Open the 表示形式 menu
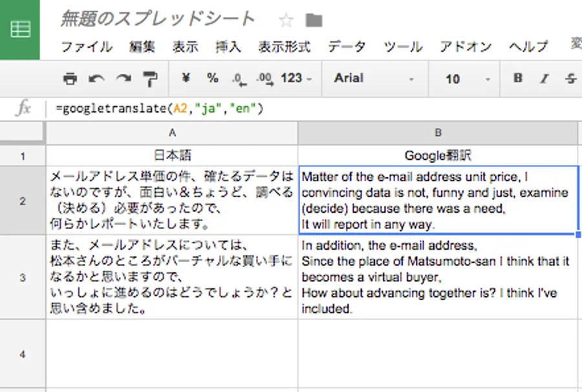The width and height of the screenshot is (582, 392). 285,47
